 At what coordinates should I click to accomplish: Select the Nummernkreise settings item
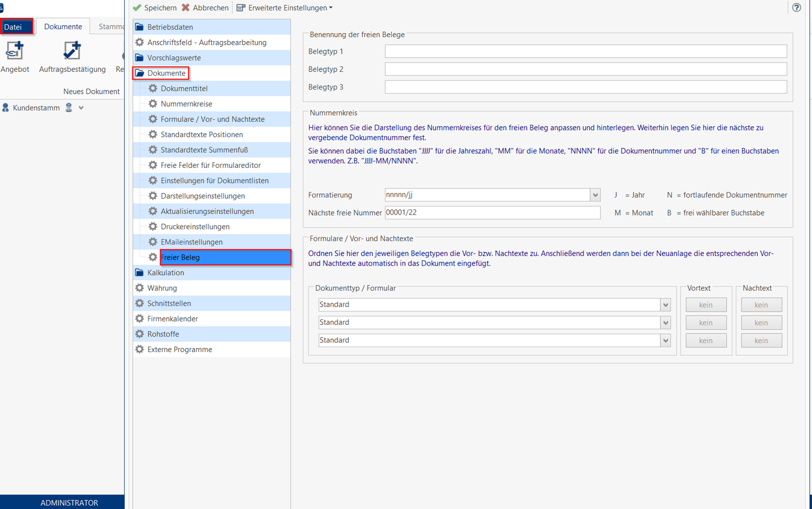click(x=186, y=104)
